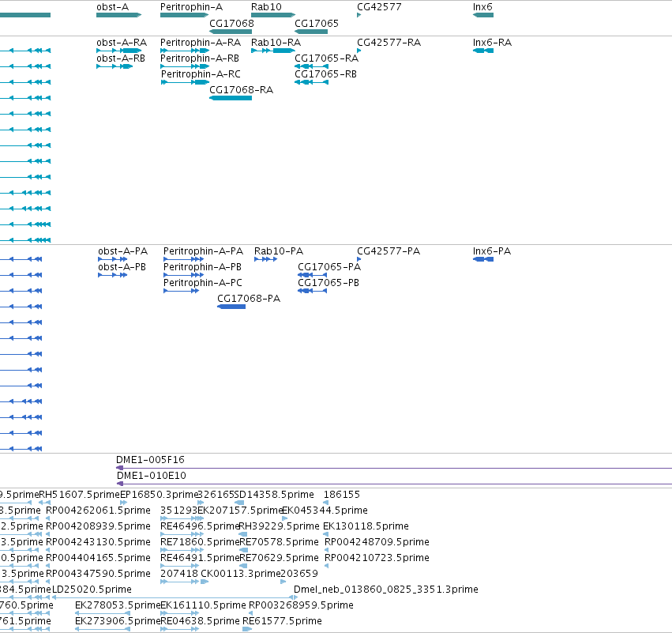Open the Rab10 gene feature label
The height and width of the screenshot is (633, 672).
(x=266, y=7)
